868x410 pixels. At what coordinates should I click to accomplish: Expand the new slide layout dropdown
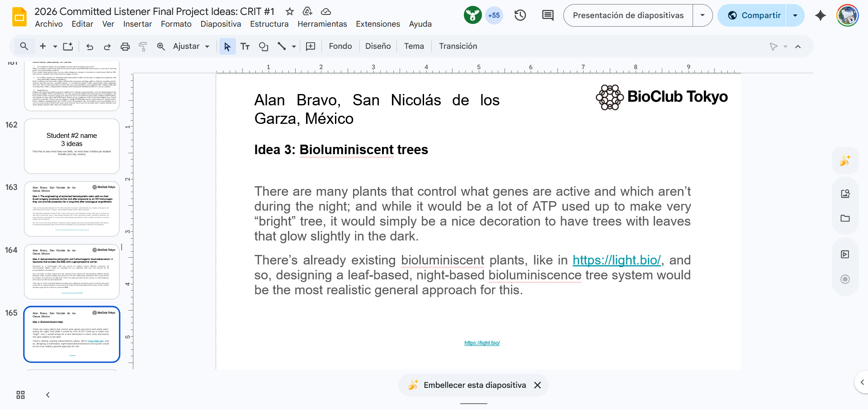pyautogui.click(x=55, y=46)
